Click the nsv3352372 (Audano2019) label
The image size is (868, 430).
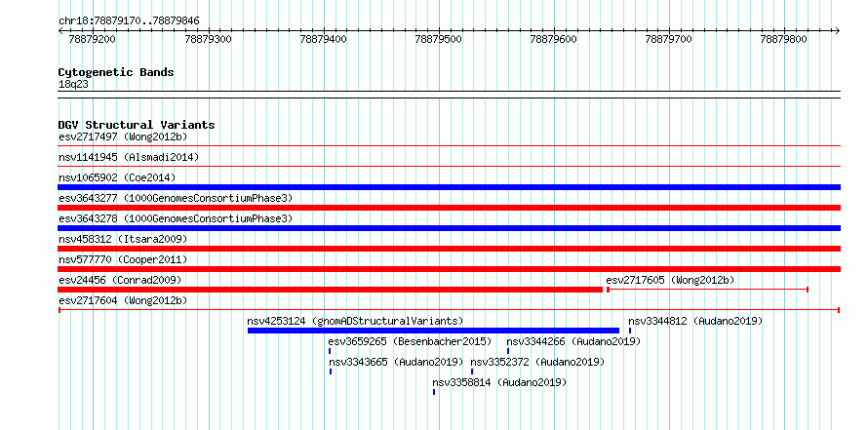[537, 362]
